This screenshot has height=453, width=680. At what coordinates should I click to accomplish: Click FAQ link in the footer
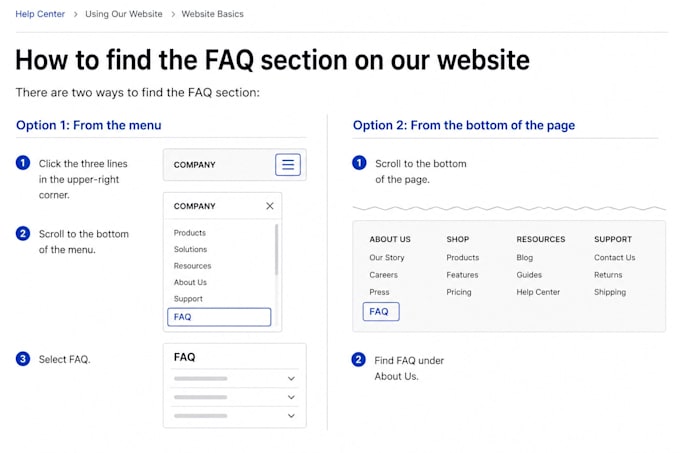point(381,312)
